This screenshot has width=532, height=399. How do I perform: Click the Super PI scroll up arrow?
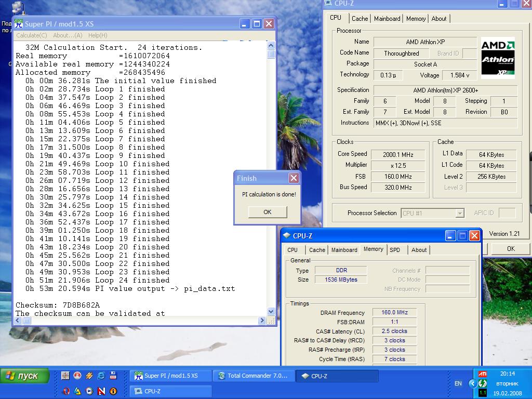pyautogui.click(x=271, y=45)
